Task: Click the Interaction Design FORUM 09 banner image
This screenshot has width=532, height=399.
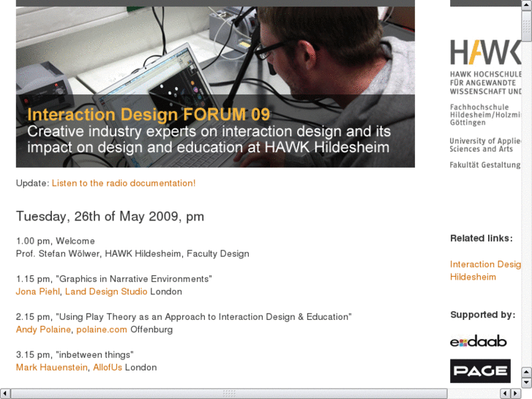Action: [215, 87]
